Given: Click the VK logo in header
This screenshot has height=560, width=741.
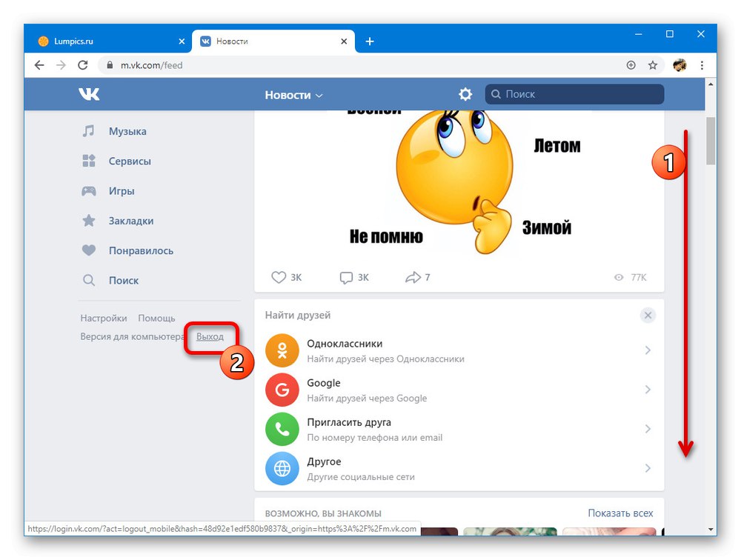Looking at the screenshot, I should click(x=89, y=94).
